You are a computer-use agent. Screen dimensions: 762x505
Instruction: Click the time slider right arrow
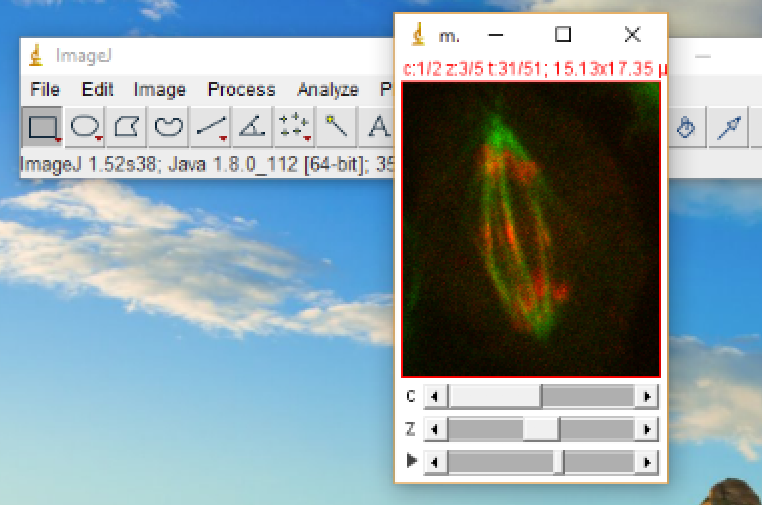point(647,462)
